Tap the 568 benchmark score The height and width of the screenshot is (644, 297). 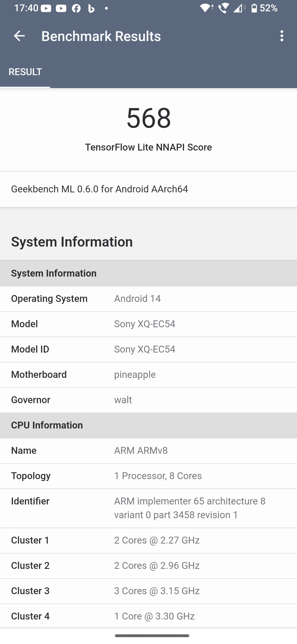point(148,118)
